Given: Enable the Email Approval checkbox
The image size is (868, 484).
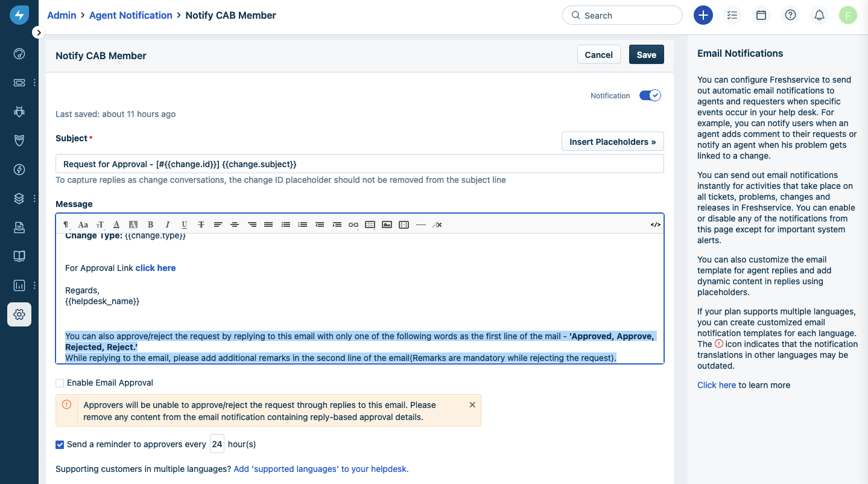Looking at the screenshot, I should click(x=60, y=383).
